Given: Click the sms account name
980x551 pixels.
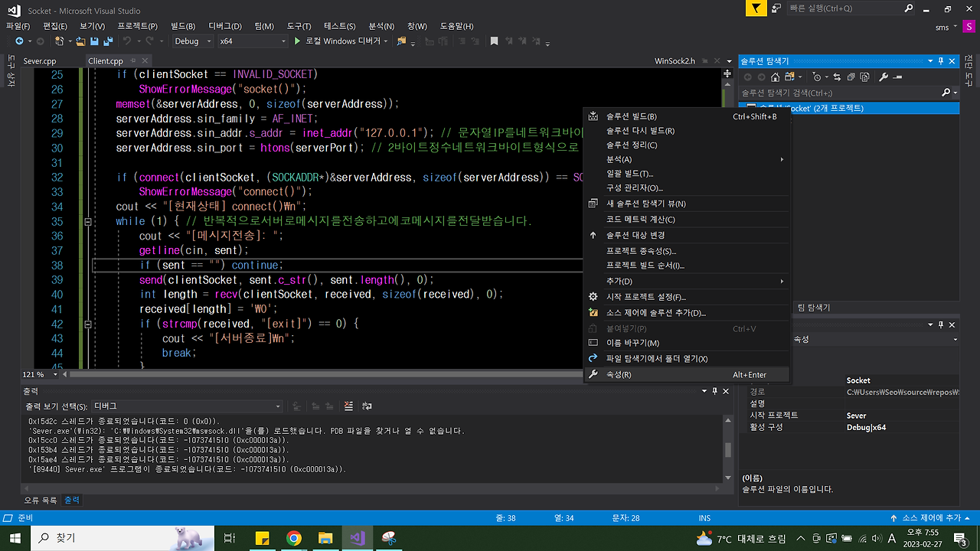Looking at the screenshot, I should (941, 27).
